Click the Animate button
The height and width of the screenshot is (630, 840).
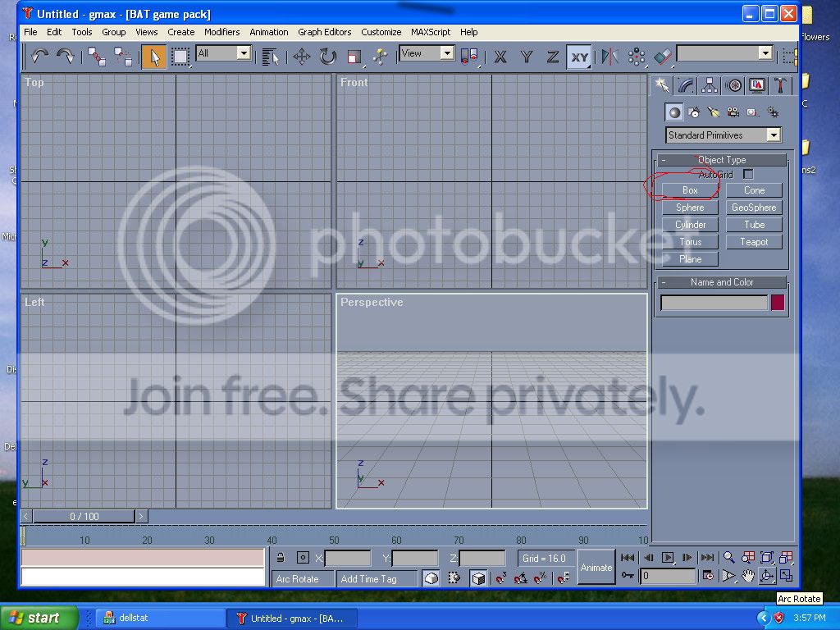[x=596, y=568]
